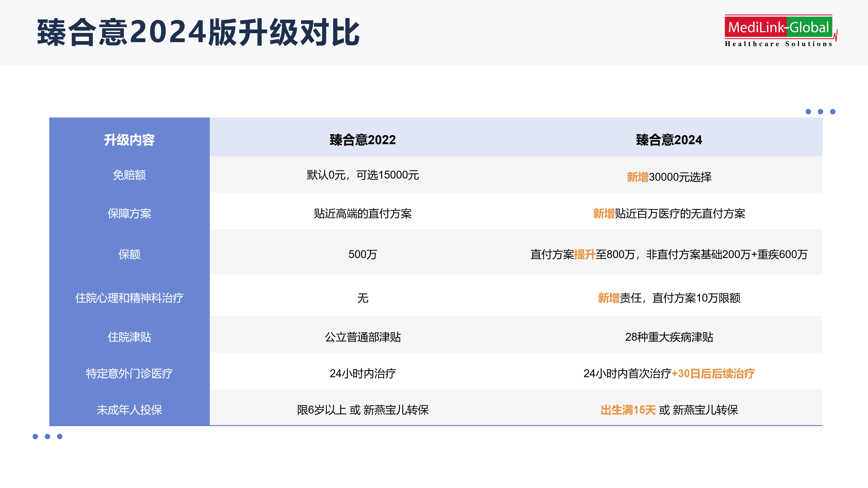Click the 公立普通部津贴 cell
868x488 pixels.
363,337
